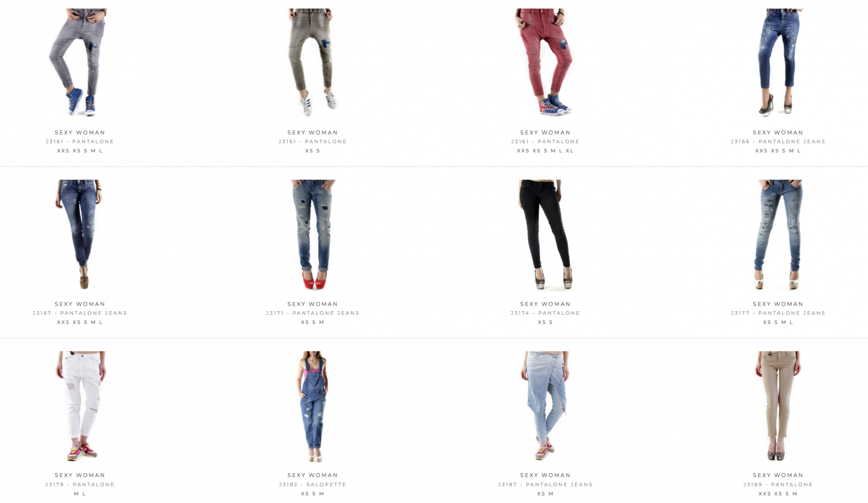Open the J3182 denim salopette image
The image size is (868, 503).
pos(312,406)
